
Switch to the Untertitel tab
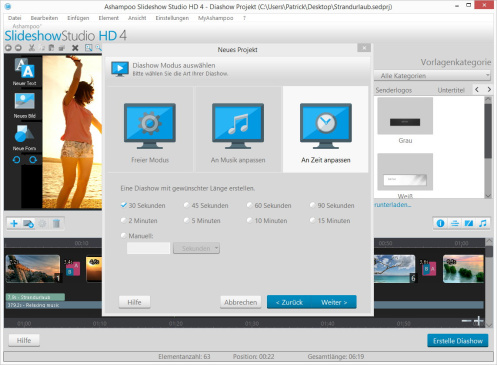pyautogui.click(x=451, y=90)
